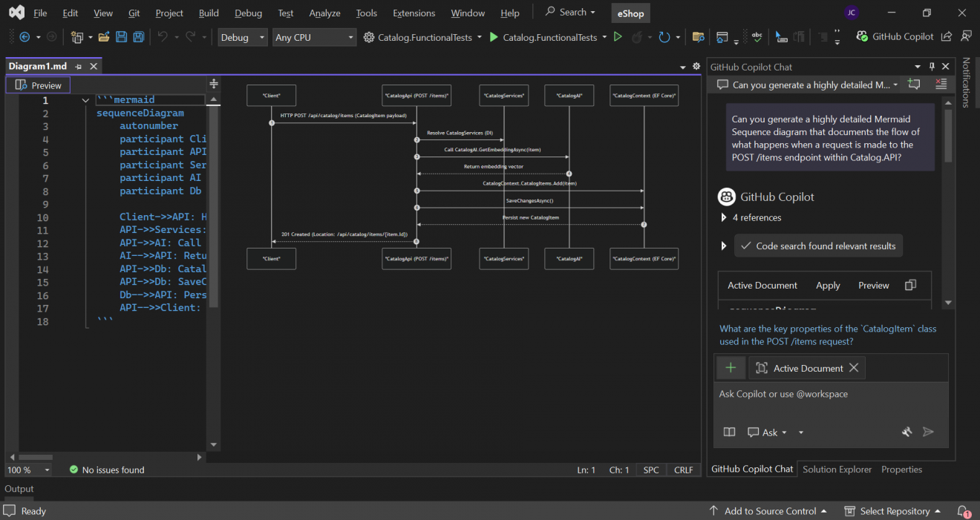
Task: Click the Share icon next to GitHub Copilot
Action: point(947,37)
